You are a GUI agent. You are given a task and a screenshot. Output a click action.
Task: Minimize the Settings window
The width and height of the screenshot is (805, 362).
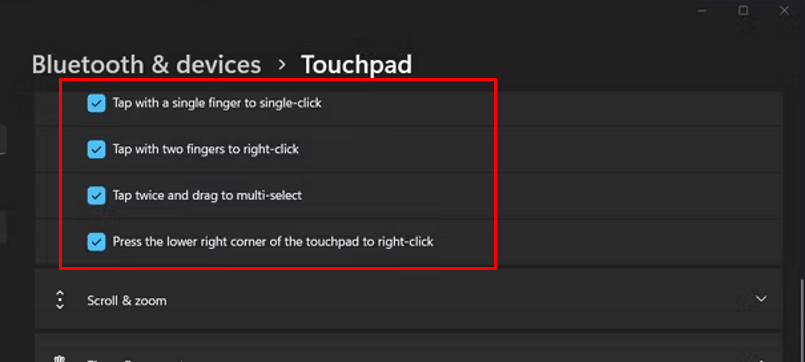(x=703, y=10)
